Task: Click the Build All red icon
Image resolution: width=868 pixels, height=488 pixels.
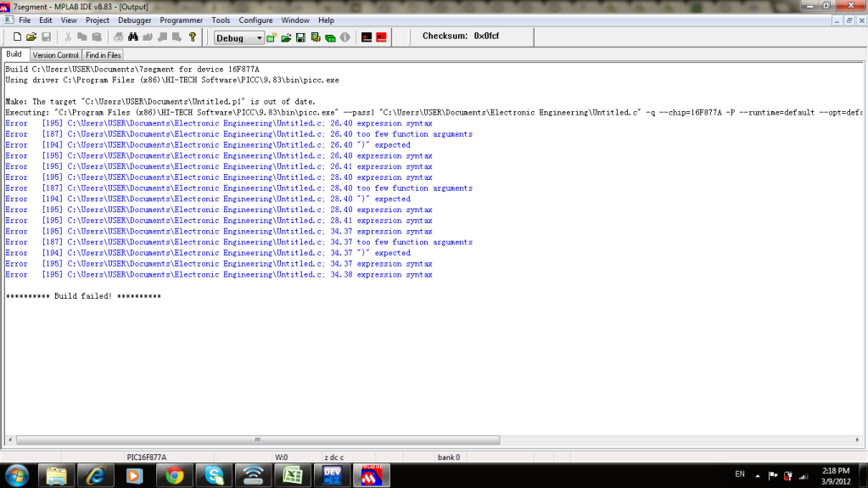Action: 382,37
